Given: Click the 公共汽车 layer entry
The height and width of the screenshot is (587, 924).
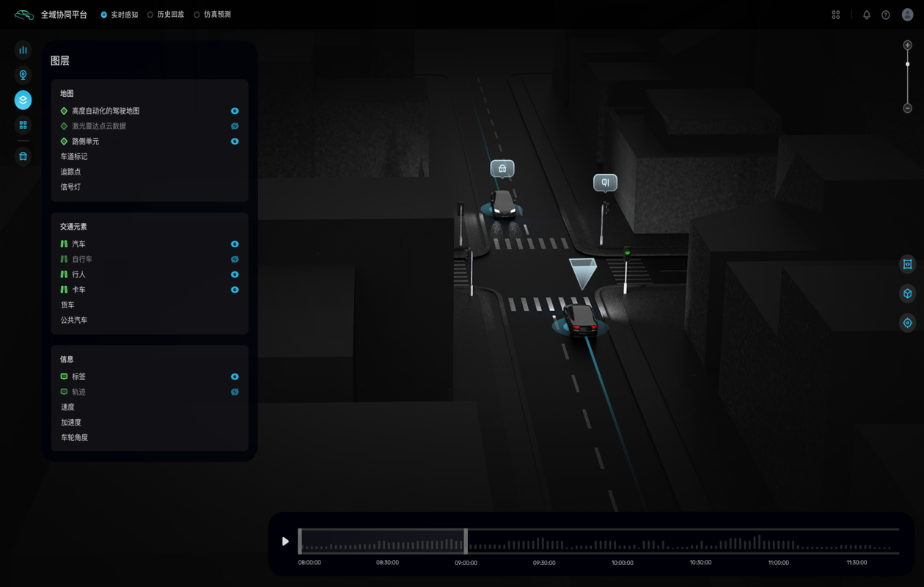Looking at the screenshot, I should pos(74,320).
